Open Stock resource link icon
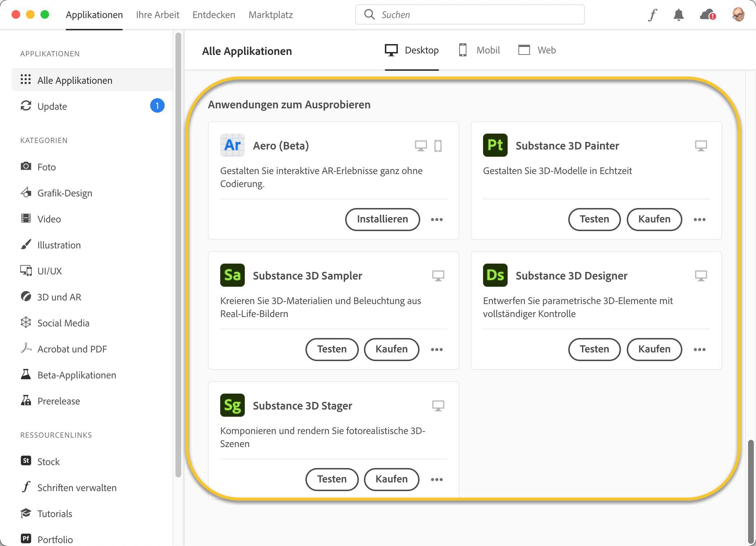This screenshot has height=546, width=756. click(26, 461)
